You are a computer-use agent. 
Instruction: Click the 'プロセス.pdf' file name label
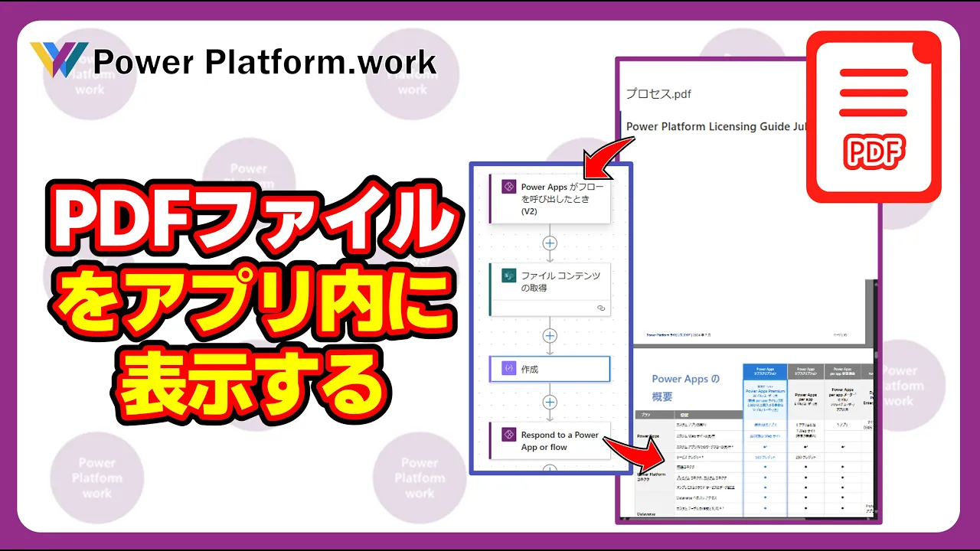pos(658,93)
